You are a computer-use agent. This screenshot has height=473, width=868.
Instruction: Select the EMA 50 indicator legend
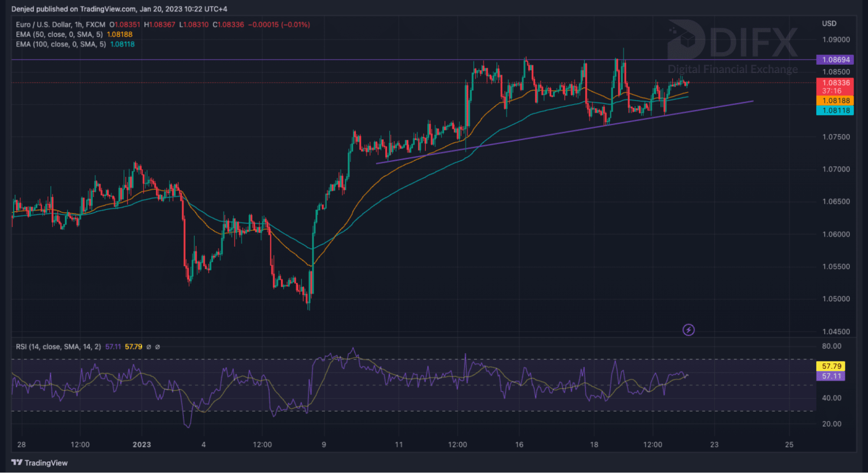(x=59, y=34)
